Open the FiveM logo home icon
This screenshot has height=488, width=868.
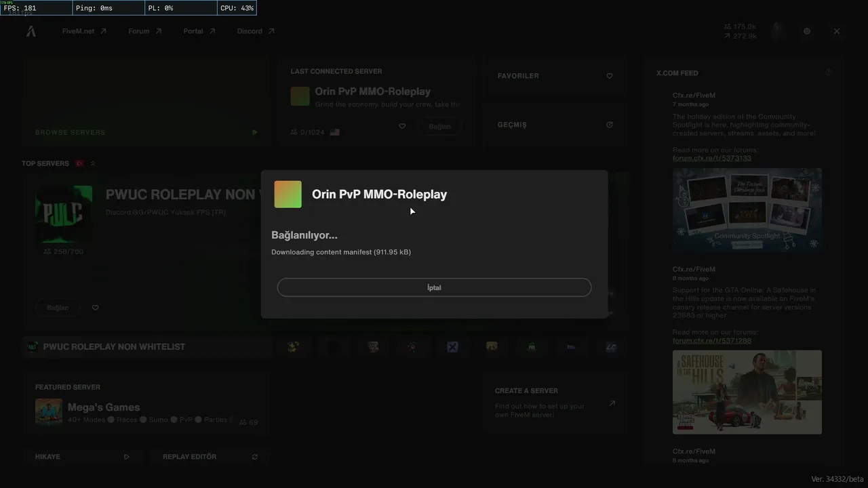coord(31,31)
